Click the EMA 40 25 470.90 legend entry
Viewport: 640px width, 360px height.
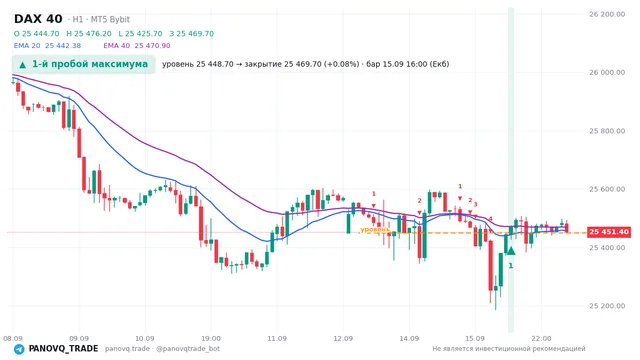[x=137, y=46]
